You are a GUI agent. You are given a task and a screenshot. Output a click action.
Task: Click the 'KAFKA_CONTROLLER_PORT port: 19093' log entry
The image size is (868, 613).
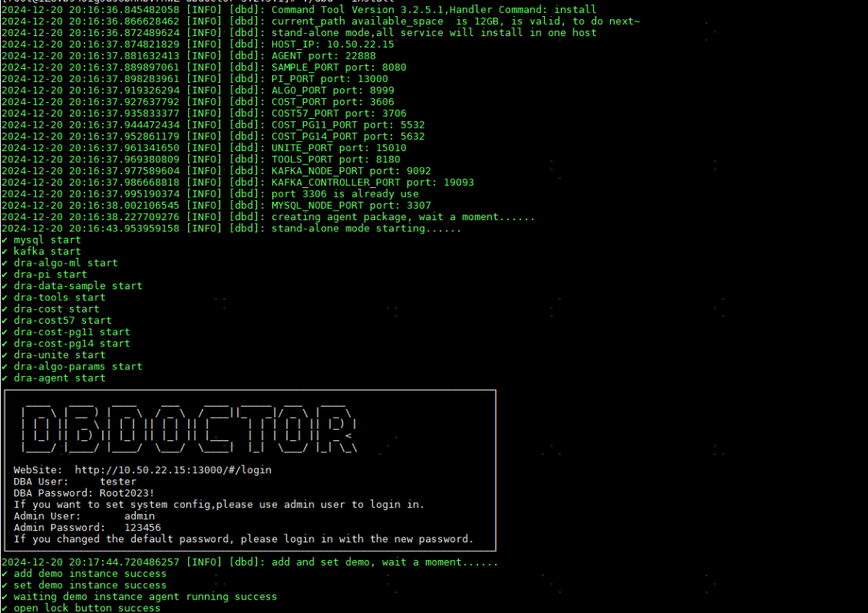point(237,182)
